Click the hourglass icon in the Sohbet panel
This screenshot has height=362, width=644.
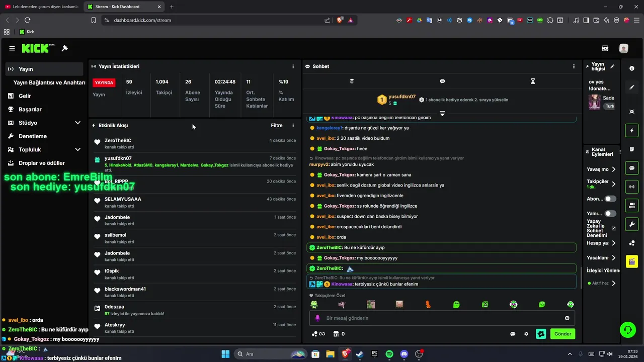[x=533, y=81]
